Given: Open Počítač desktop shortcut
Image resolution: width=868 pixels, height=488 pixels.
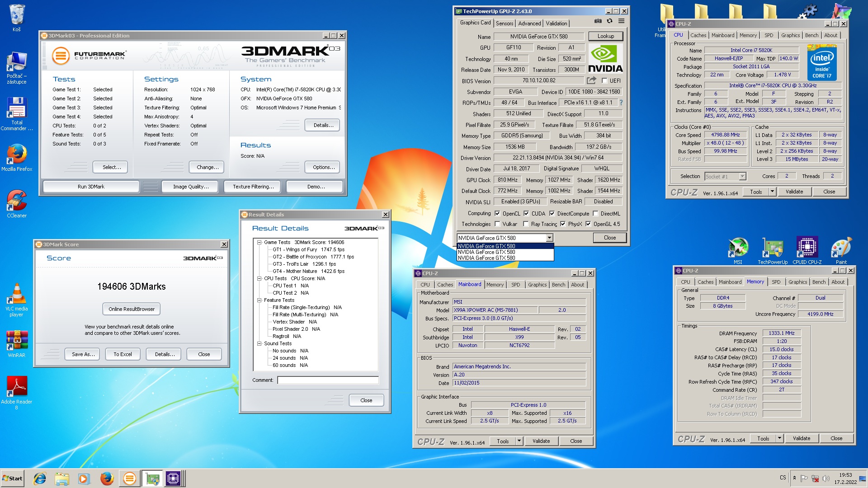Looking at the screenshot, I should click(17, 68).
